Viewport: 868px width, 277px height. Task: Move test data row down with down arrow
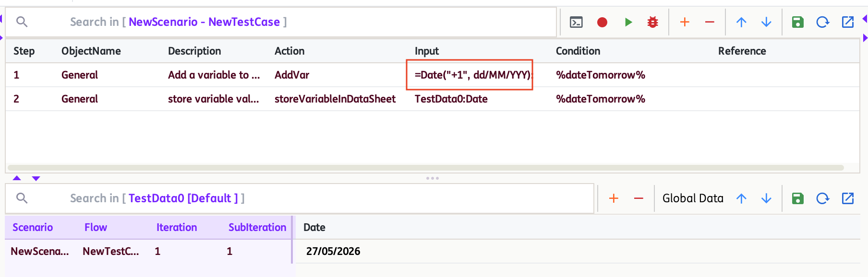[766, 198]
